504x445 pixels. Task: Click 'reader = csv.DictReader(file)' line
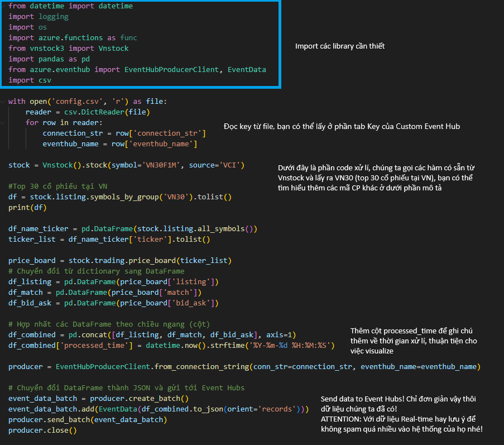coord(88,112)
